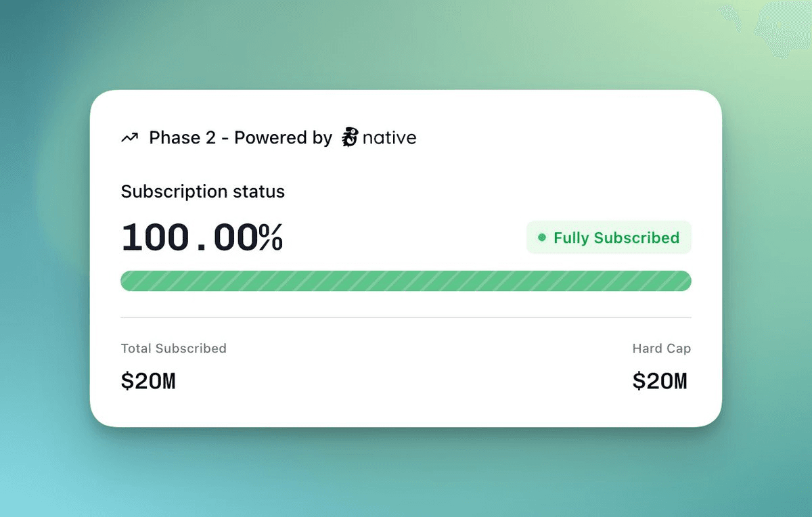Image resolution: width=812 pixels, height=517 pixels.
Task: Open the "native" wordmark link
Action: [389, 138]
